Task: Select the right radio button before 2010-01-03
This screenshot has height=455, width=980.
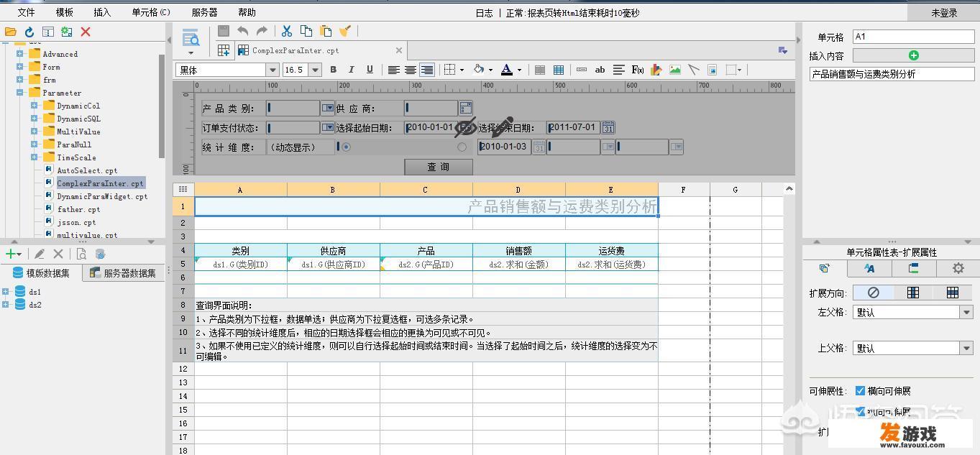Action: click(462, 147)
